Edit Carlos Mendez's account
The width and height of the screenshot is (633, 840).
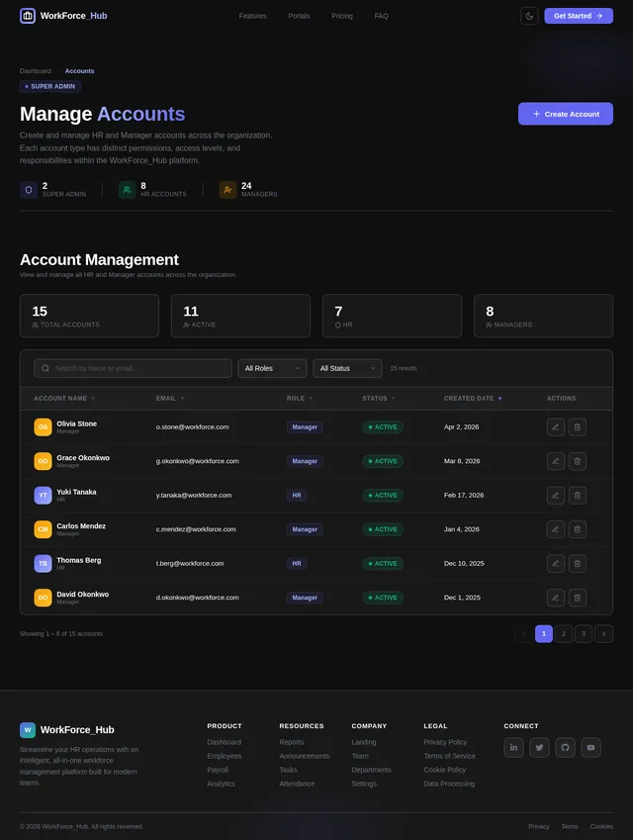pos(555,529)
